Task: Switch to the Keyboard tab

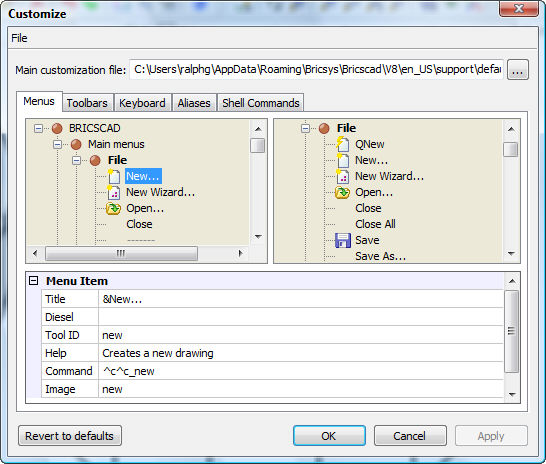Action: pos(142,103)
